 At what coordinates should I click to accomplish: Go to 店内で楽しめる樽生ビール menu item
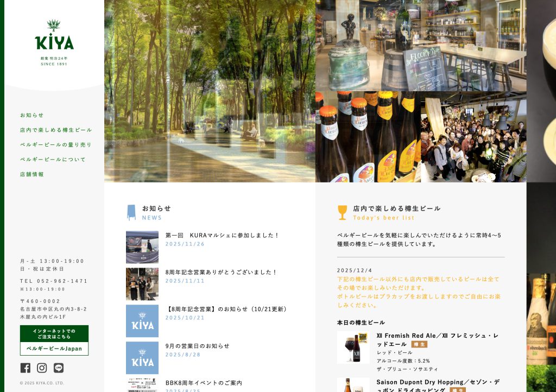point(56,130)
